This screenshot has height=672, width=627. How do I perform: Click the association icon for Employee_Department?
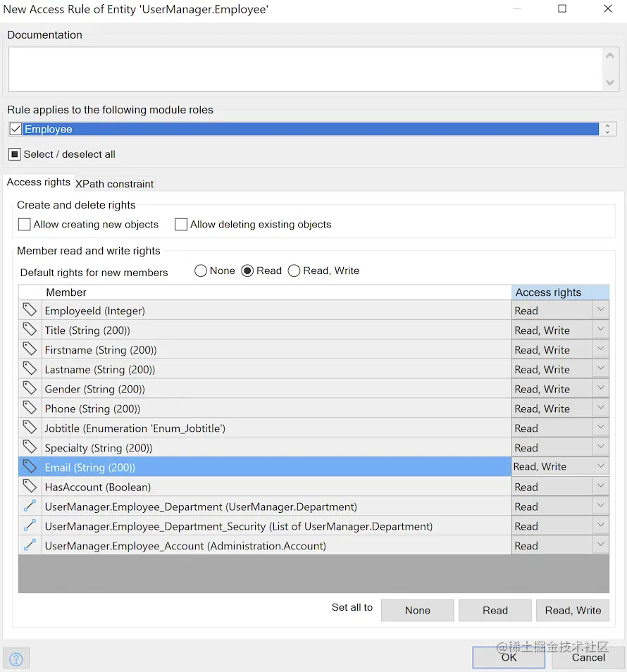pos(30,506)
